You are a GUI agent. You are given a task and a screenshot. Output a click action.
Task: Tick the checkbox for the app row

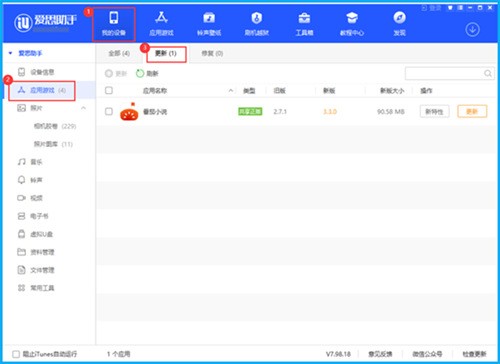pos(109,111)
